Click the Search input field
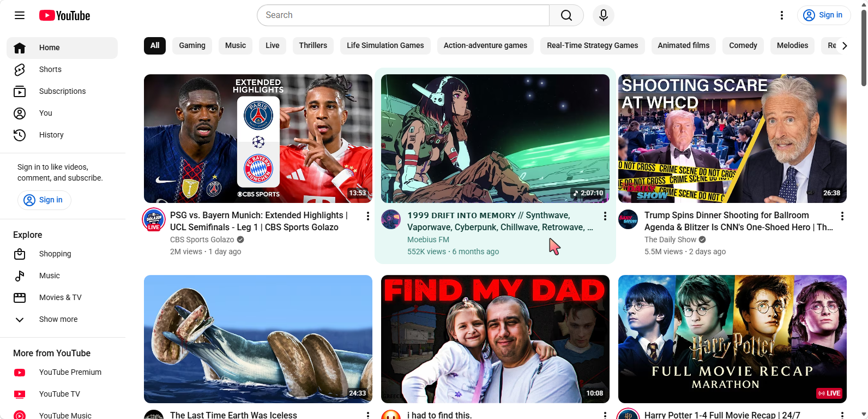The image size is (868, 419). click(403, 15)
